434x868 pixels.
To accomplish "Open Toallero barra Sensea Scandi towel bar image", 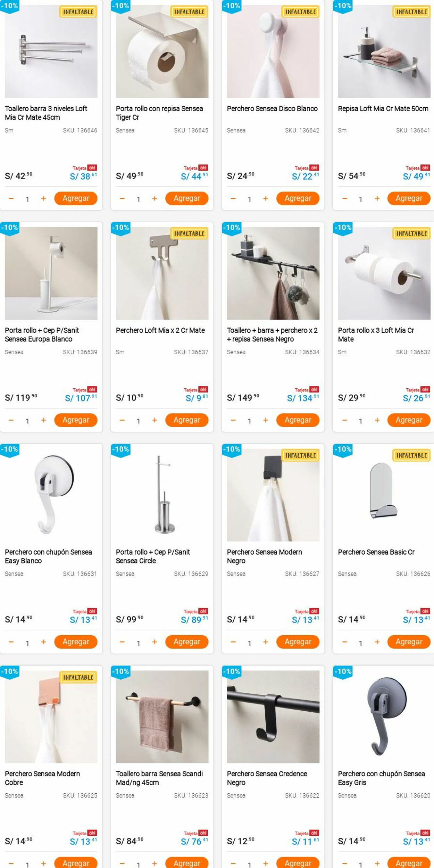I will [x=162, y=717].
